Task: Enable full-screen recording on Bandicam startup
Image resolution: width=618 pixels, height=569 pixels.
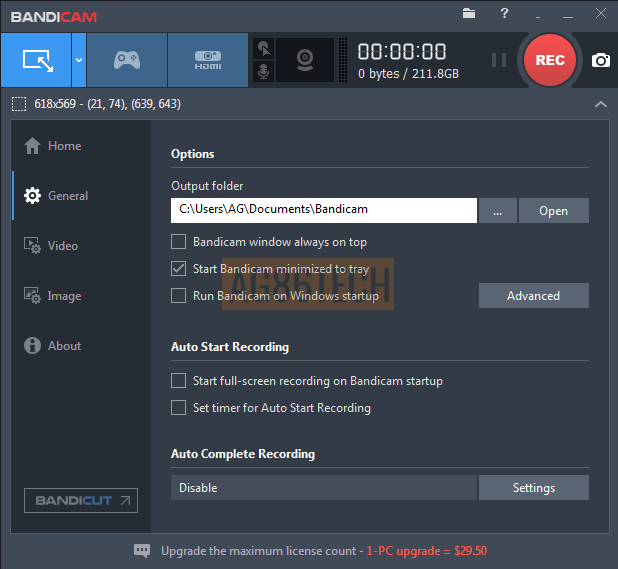Action: pos(179,381)
